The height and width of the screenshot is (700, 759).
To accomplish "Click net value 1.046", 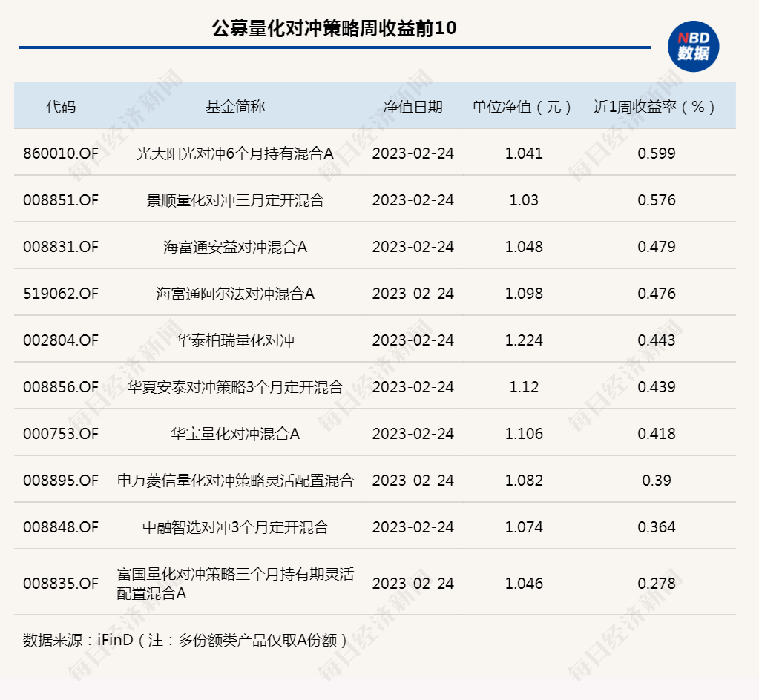I will (x=524, y=584).
